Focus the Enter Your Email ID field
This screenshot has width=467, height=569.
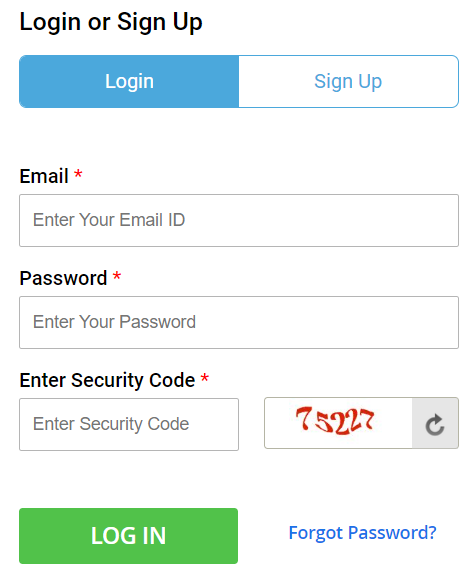(x=239, y=220)
